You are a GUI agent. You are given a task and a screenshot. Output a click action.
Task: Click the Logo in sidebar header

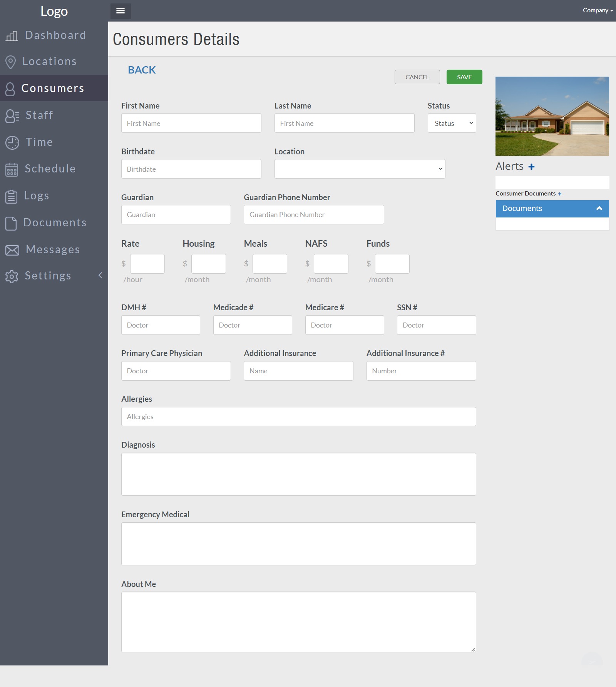point(54,11)
